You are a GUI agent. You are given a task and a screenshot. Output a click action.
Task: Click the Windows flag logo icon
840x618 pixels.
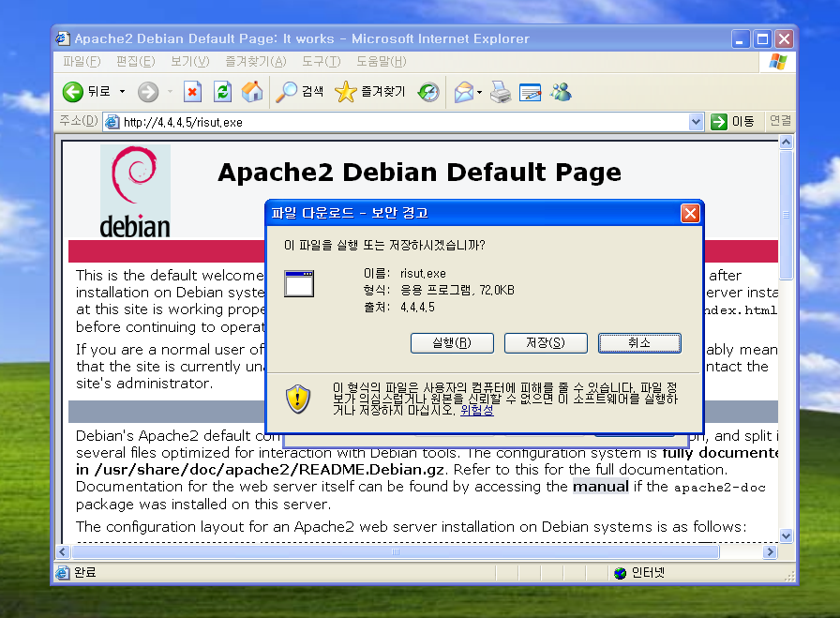coord(777,62)
